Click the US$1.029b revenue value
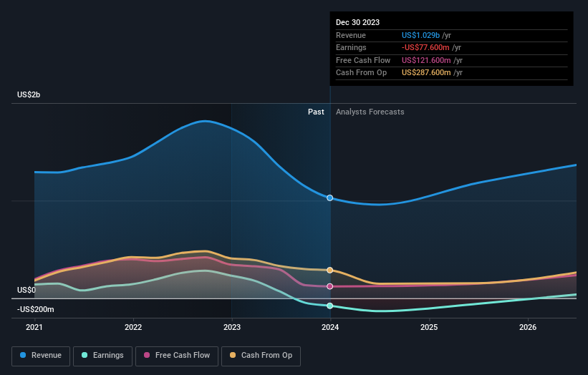 tap(420, 35)
